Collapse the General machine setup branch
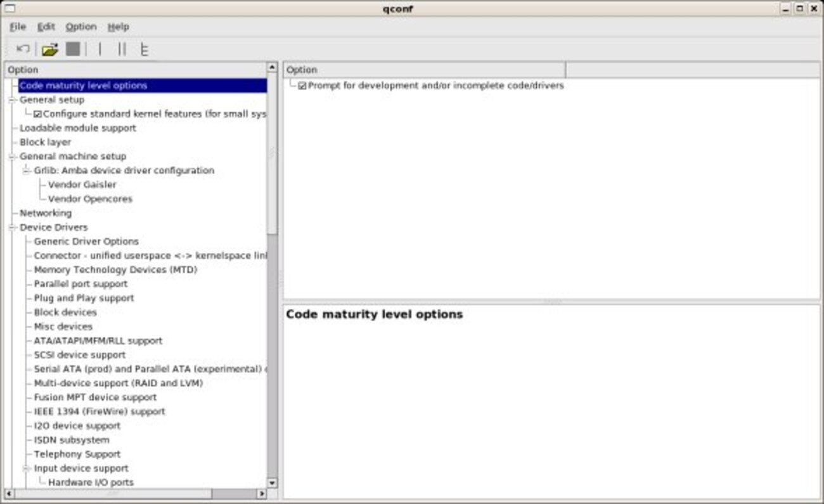The width and height of the screenshot is (824, 504). click(13, 156)
